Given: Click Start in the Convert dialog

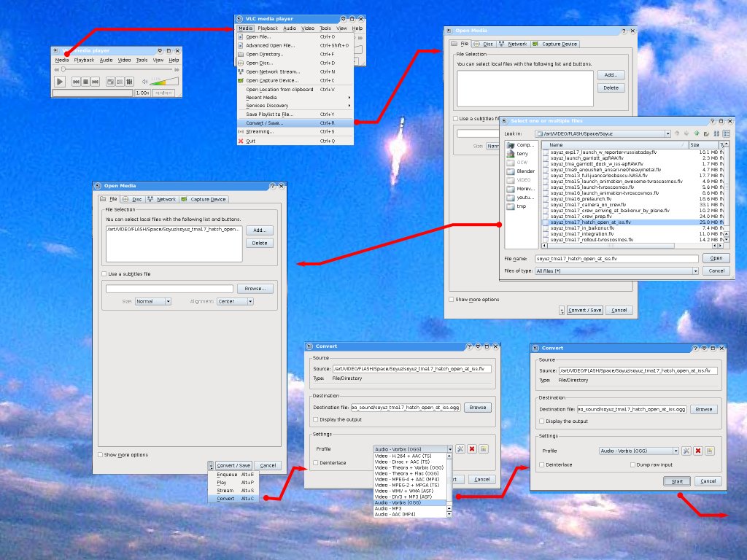Looking at the screenshot, I should click(677, 481).
